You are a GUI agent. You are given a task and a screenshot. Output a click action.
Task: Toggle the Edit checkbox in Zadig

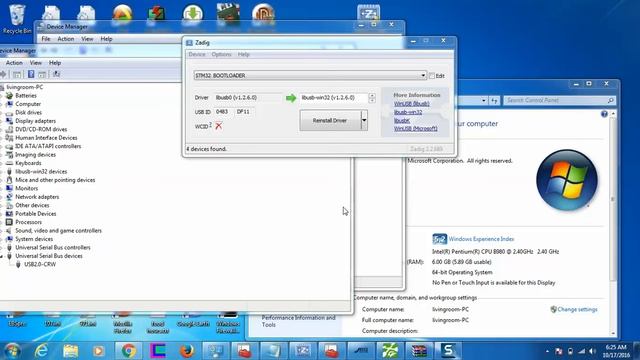tap(432, 76)
